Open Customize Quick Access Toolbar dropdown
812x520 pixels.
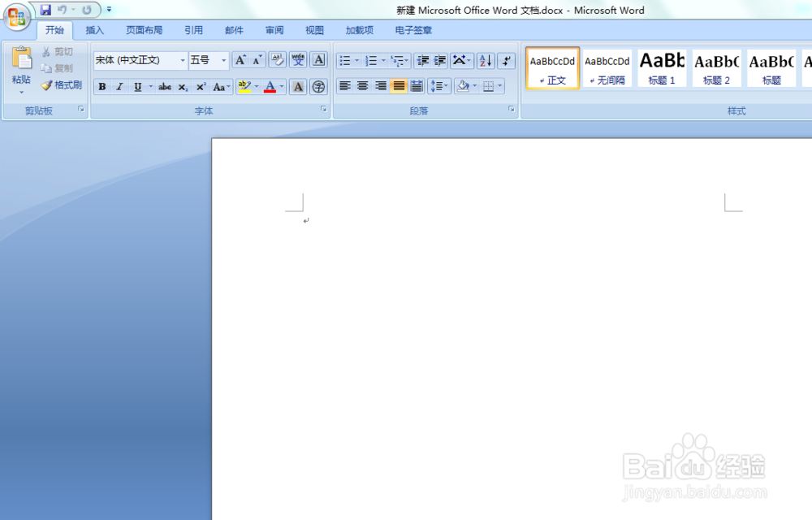[x=109, y=10]
